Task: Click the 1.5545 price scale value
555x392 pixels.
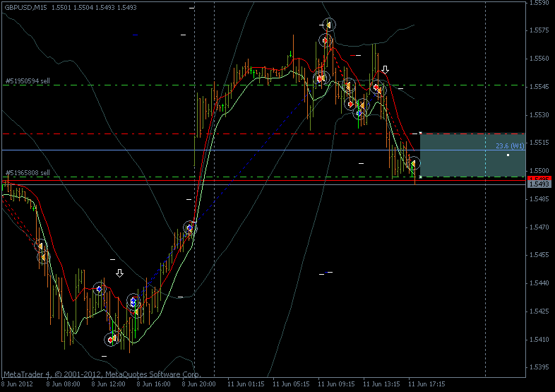Action: (539, 87)
